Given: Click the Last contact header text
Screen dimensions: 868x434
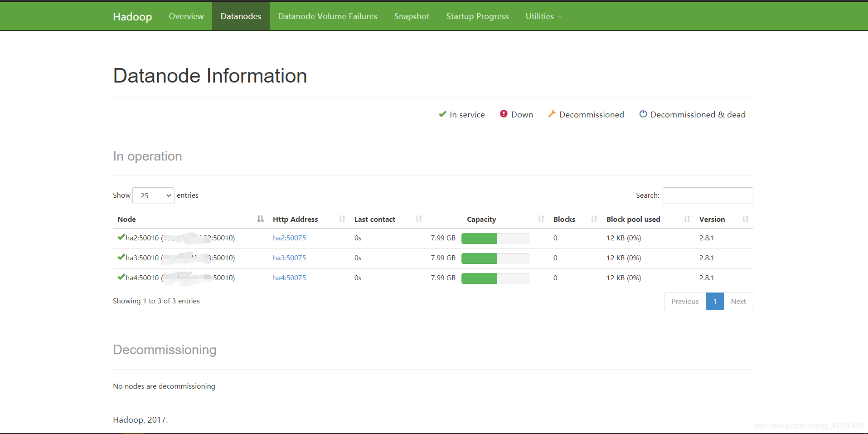Looking at the screenshot, I should 375,219.
